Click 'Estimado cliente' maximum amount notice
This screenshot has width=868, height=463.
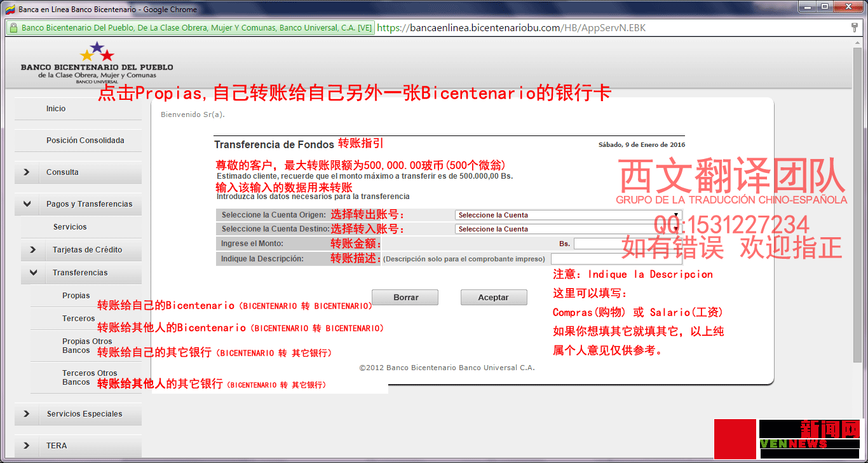click(365, 176)
